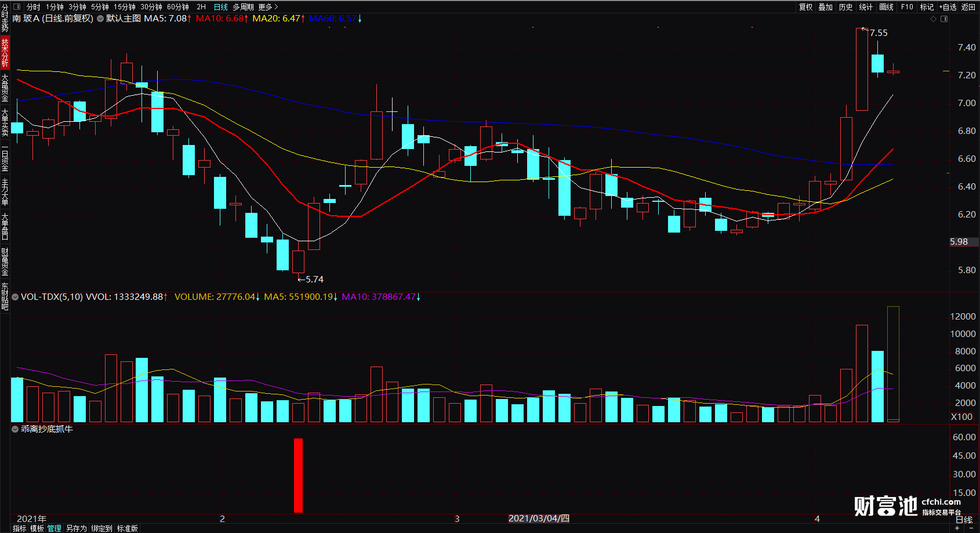This screenshot has height=533, width=980.
Task: Open the 主力大单 sidebar tab
Action: [x=5, y=192]
